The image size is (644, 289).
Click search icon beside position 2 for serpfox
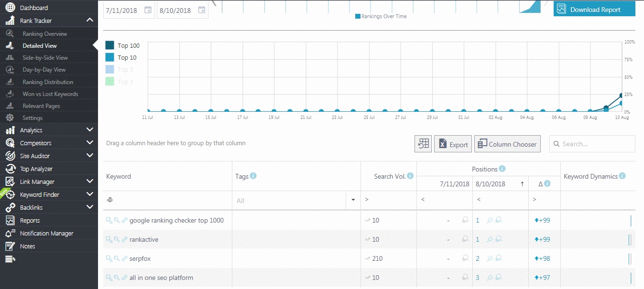pyautogui.click(x=490, y=258)
